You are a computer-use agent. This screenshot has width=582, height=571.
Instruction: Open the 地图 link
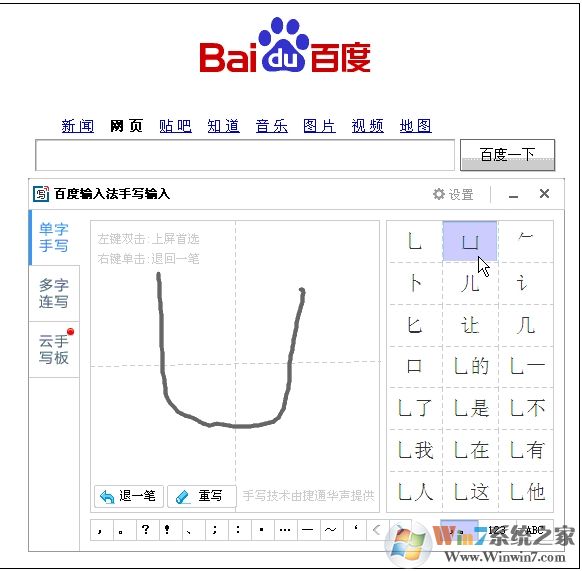tap(416, 126)
